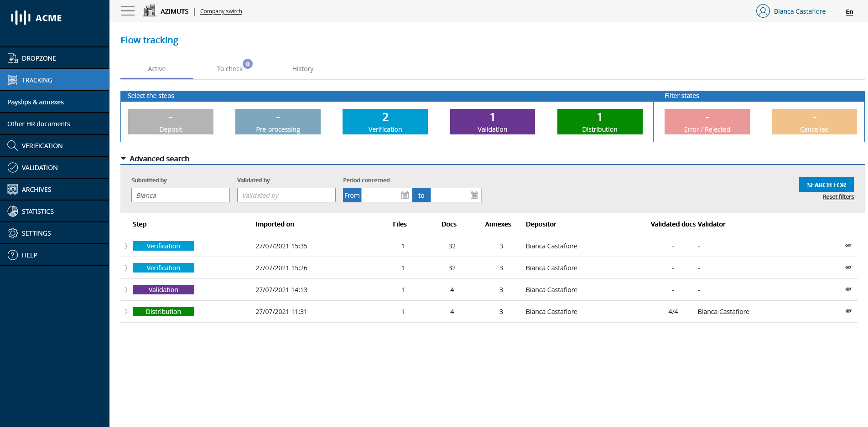
Task: Open the Dropzone section in sidebar
Action: click(x=12, y=58)
